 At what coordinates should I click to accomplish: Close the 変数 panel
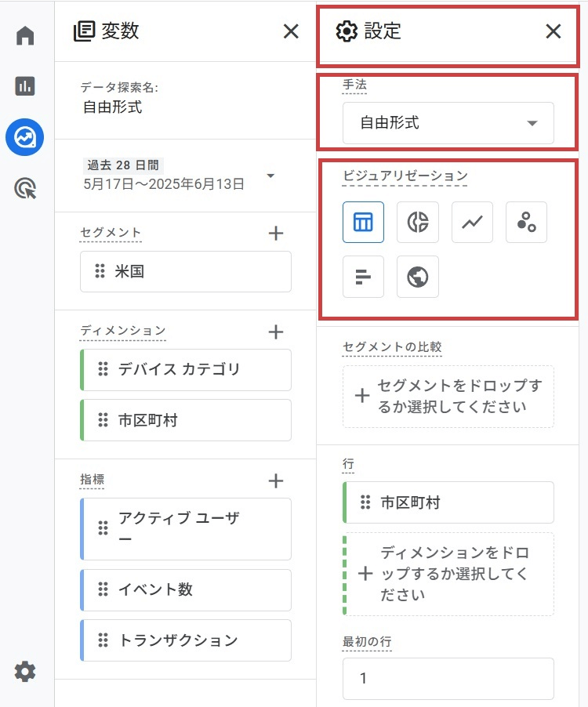291,31
